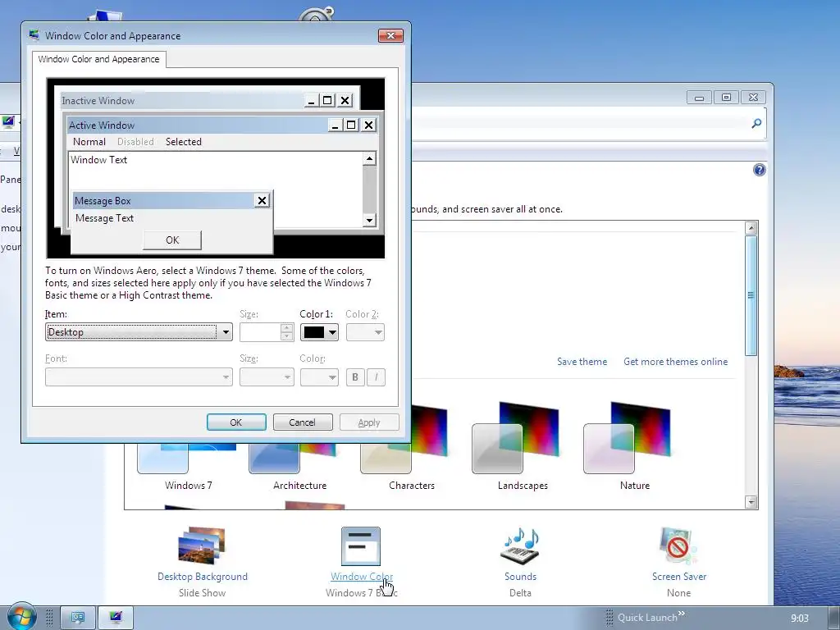Open the Item dropdown showing Desktop
Viewport: 840px width, 630px height.
(x=139, y=332)
